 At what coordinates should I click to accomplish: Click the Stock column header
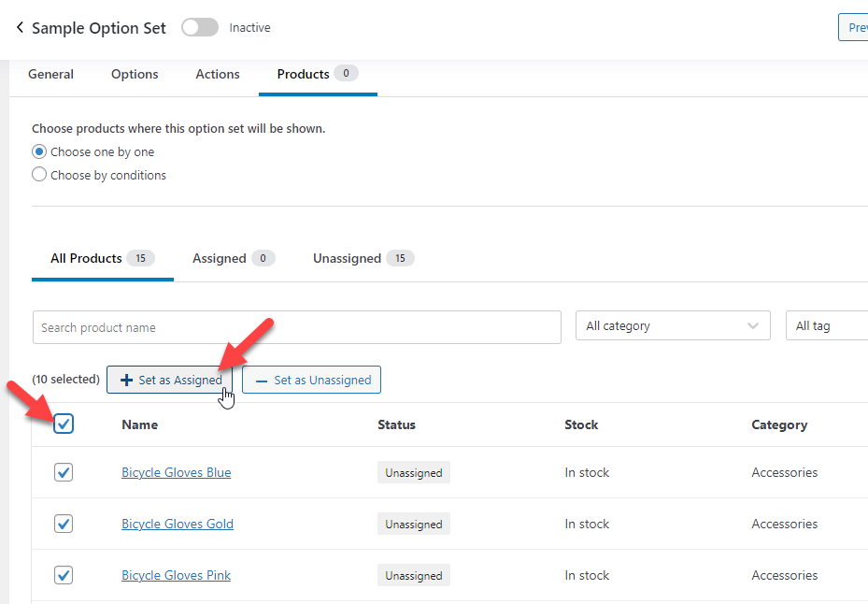pyautogui.click(x=581, y=424)
